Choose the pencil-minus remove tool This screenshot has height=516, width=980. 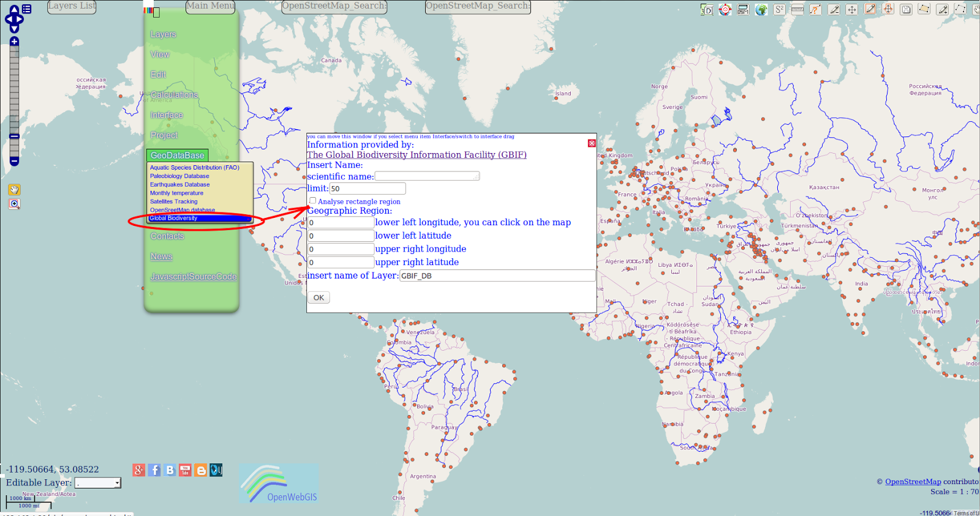(834, 10)
